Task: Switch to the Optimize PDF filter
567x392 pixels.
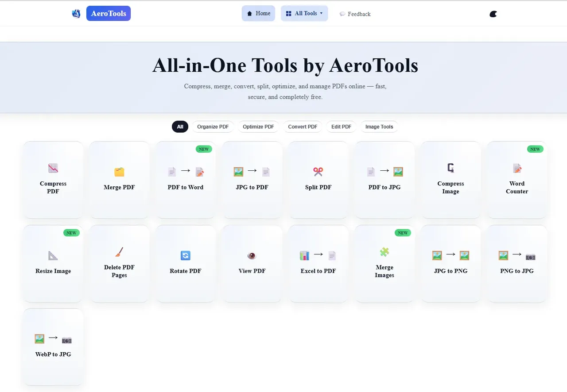Action: click(x=259, y=127)
